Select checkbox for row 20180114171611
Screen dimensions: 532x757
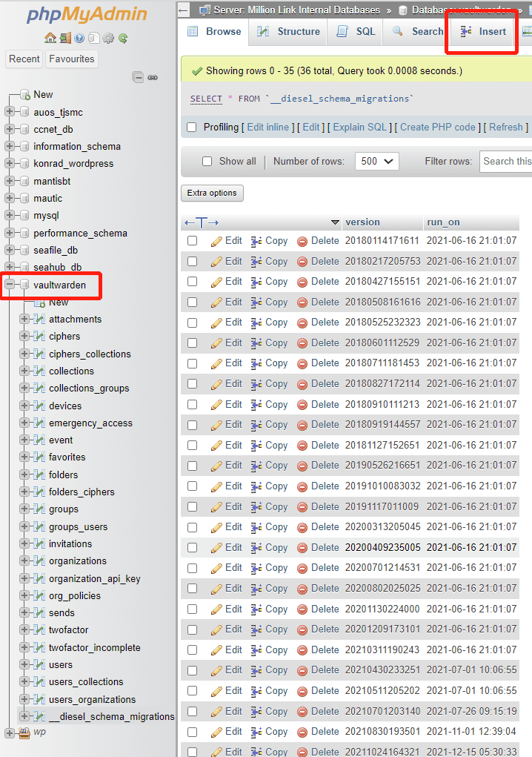coord(193,240)
